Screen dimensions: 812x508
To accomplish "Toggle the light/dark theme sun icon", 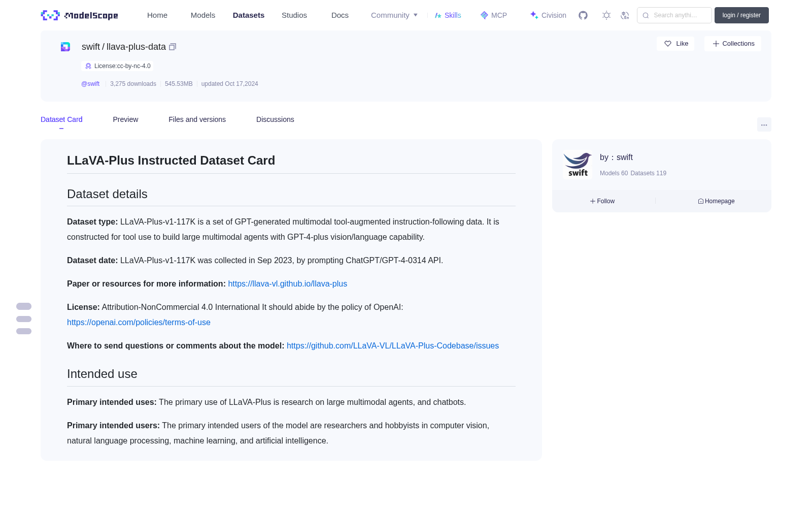I will coord(606,15).
